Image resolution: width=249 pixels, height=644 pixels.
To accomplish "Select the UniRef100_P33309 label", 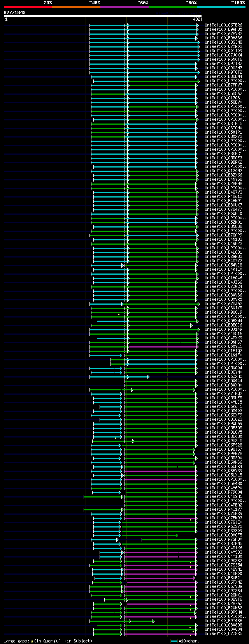I will pos(223,531).
